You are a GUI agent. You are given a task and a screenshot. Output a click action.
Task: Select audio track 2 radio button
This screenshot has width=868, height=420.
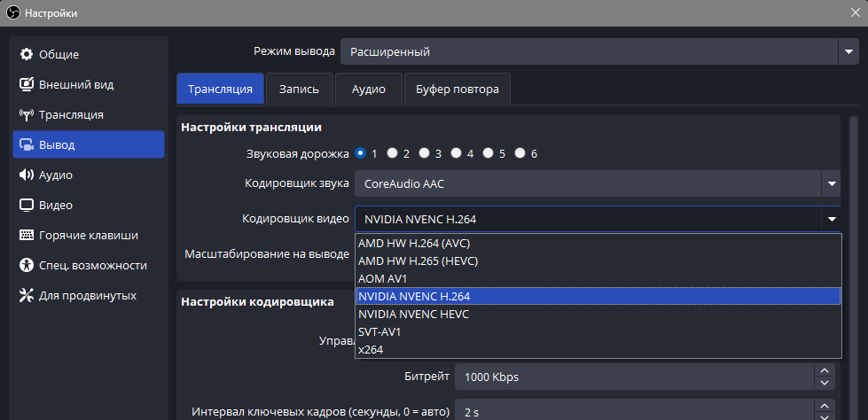pos(393,153)
